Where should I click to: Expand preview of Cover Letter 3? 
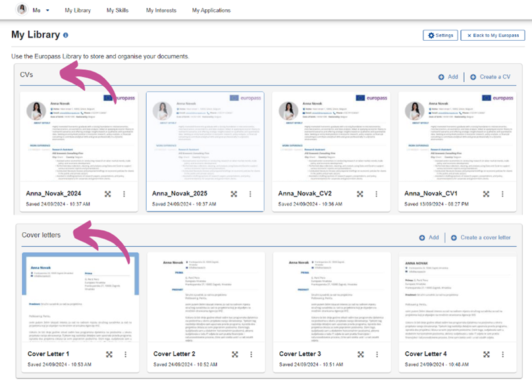point(361,354)
